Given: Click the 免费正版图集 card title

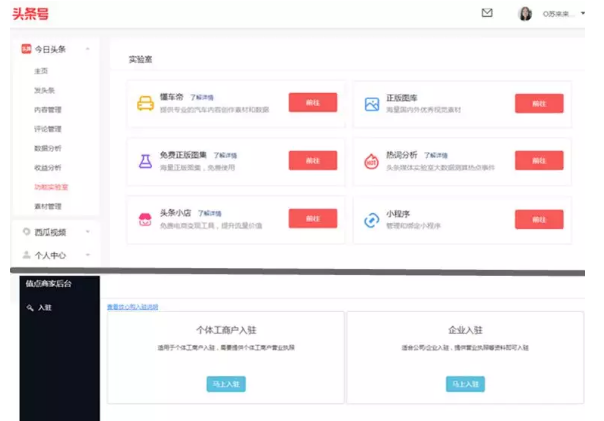Looking at the screenshot, I should point(183,155).
